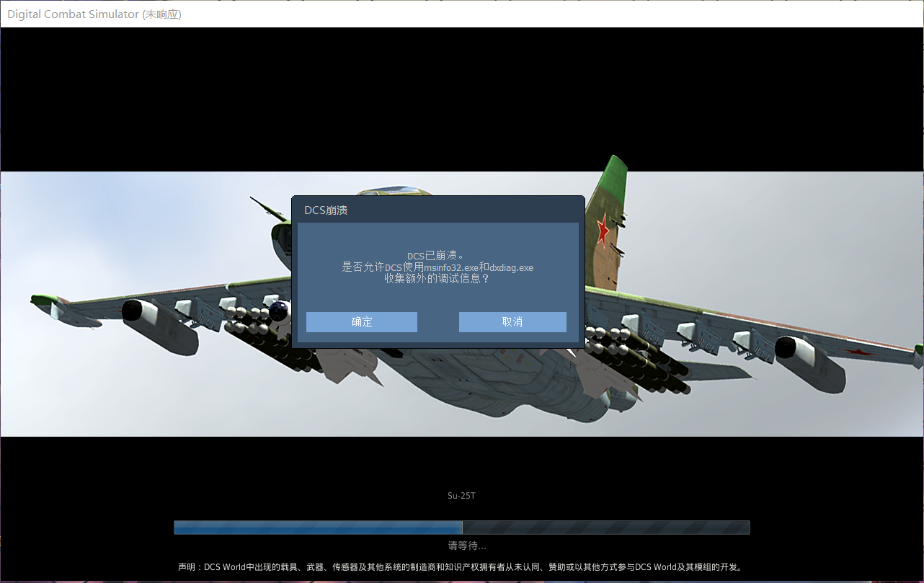Confirm with the 确定 button
Image resolution: width=924 pixels, height=583 pixels.
click(x=362, y=322)
